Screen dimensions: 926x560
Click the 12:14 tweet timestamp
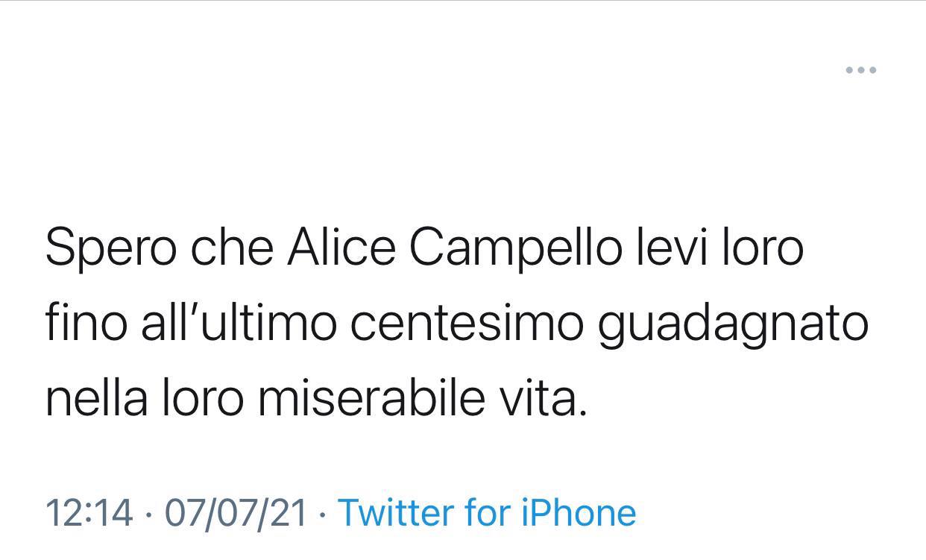(89, 513)
